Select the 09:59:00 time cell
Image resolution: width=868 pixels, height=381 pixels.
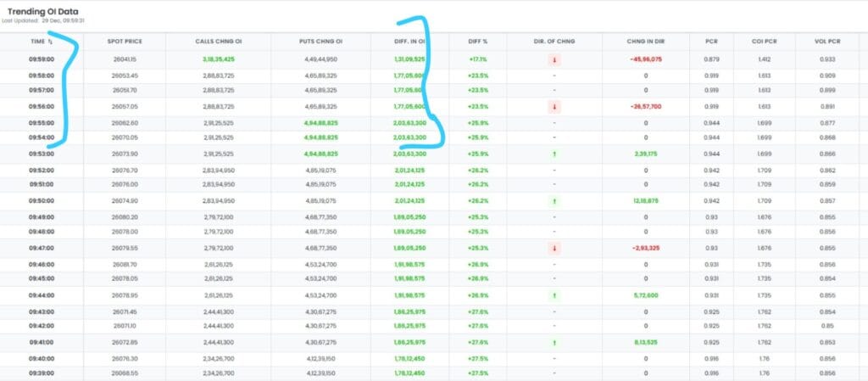(x=42, y=59)
